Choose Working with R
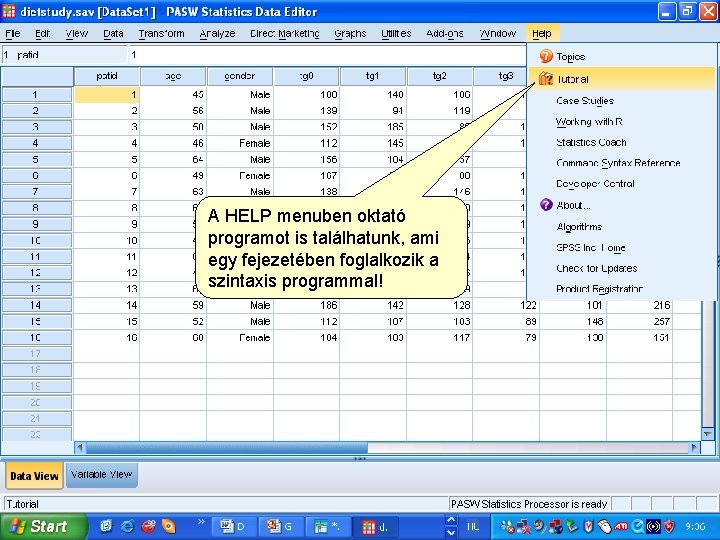This screenshot has height=540, width=720. click(x=589, y=122)
